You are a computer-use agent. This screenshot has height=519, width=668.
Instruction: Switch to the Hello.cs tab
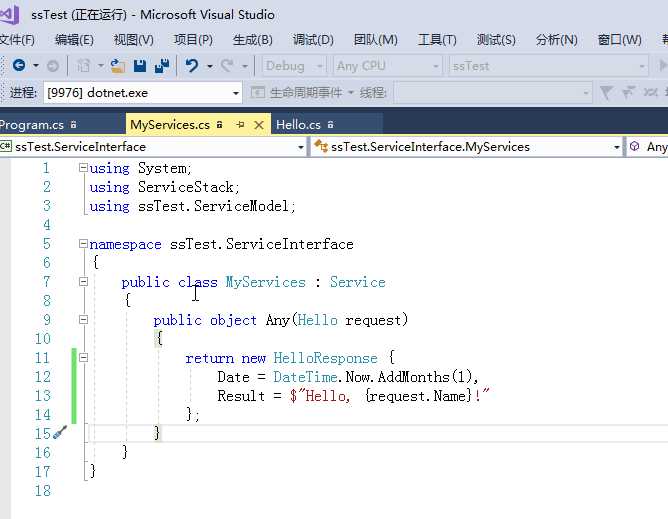pos(298,125)
